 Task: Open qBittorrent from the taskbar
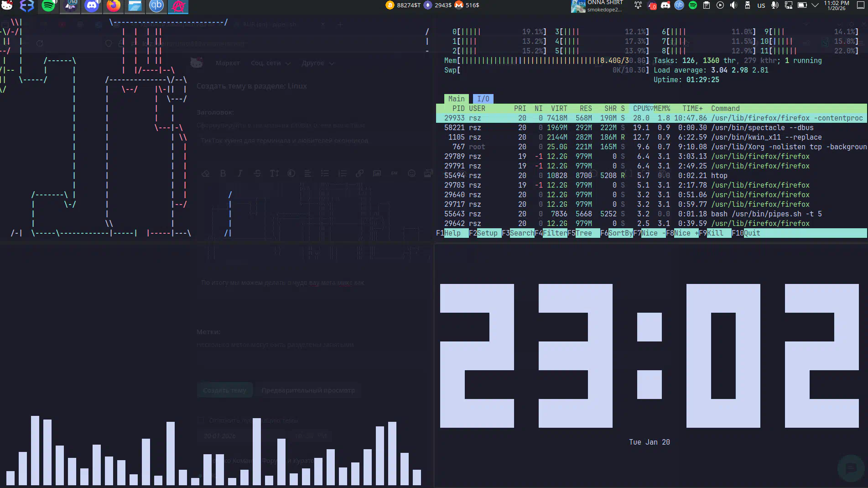click(156, 6)
